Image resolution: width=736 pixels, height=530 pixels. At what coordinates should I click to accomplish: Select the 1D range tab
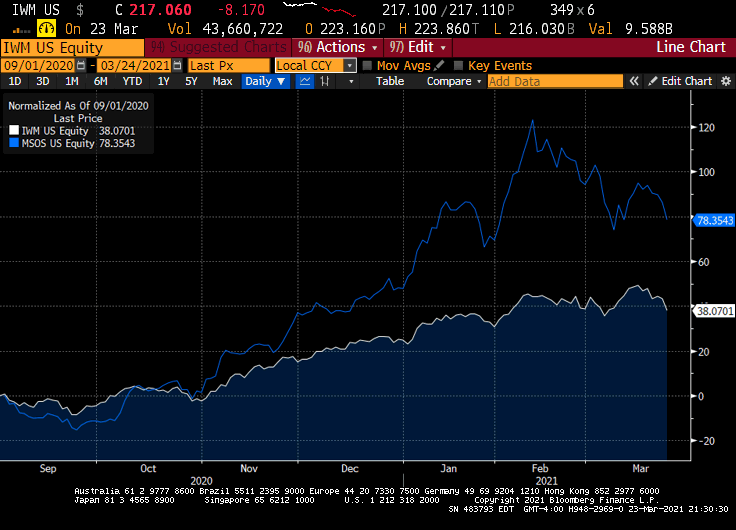tap(15, 81)
